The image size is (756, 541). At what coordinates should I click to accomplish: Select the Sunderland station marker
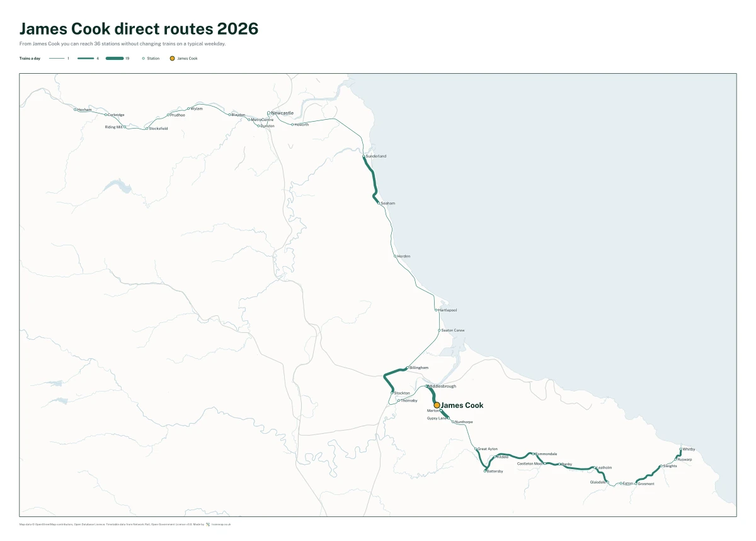364,156
